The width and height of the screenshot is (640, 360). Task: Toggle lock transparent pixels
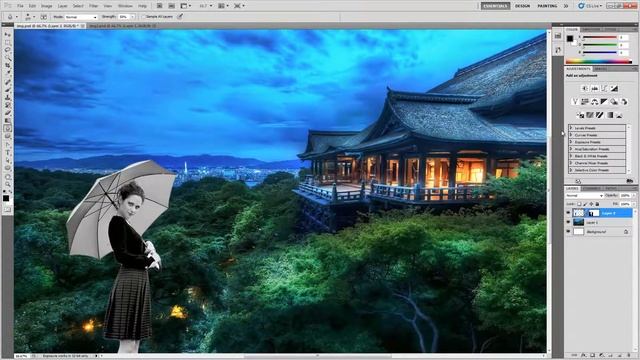pos(579,204)
